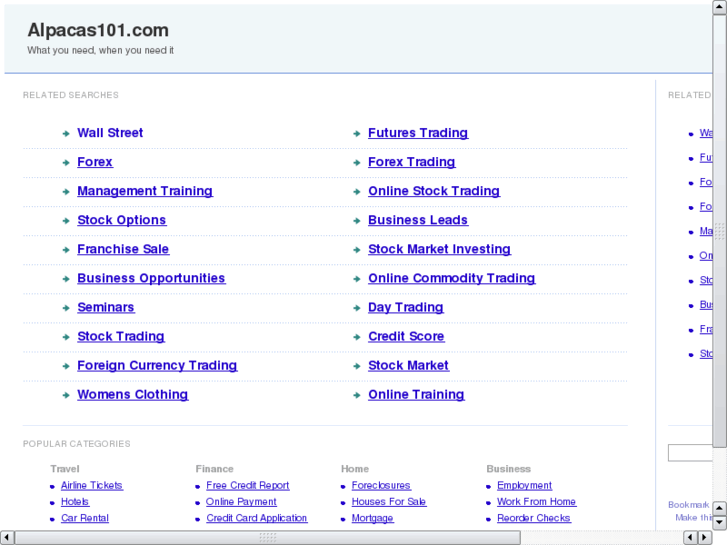Open the Stock Market Investing link
The image size is (727, 545).
pyautogui.click(x=439, y=250)
